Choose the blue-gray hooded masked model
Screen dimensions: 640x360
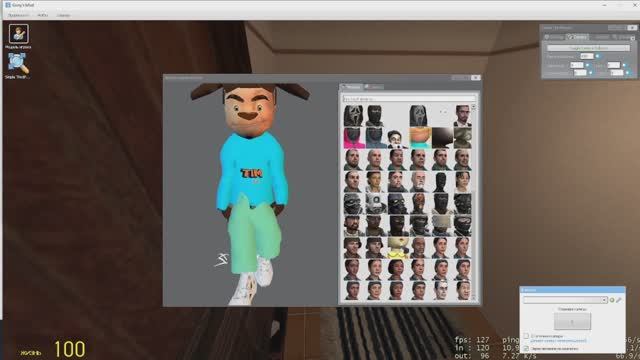(x=375, y=138)
